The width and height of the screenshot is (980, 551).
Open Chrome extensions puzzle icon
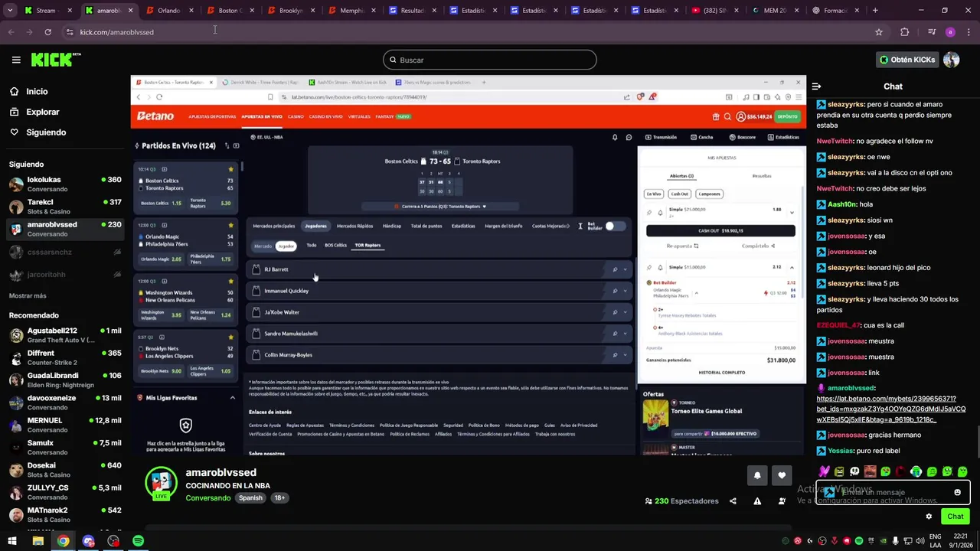pyautogui.click(x=905, y=32)
